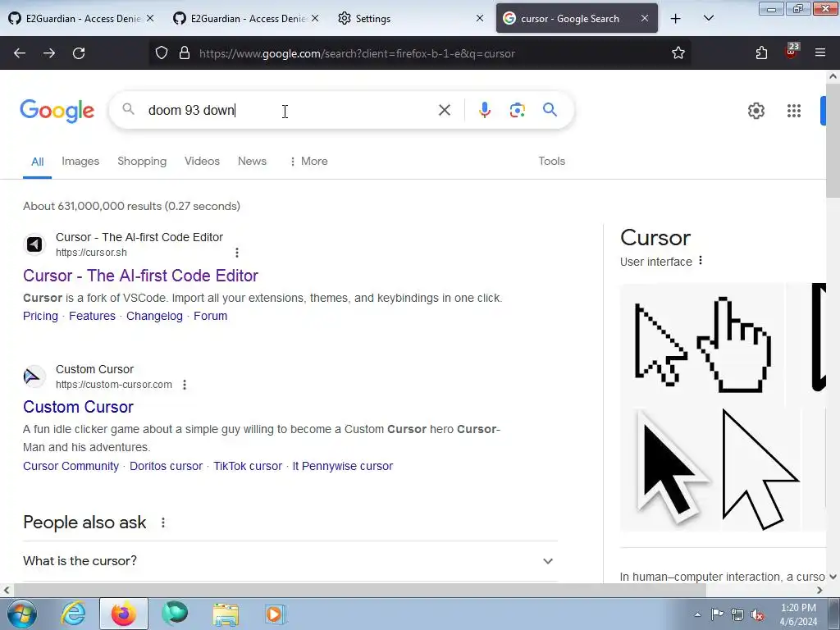Switch to the Shopping tab

click(x=142, y=162)
